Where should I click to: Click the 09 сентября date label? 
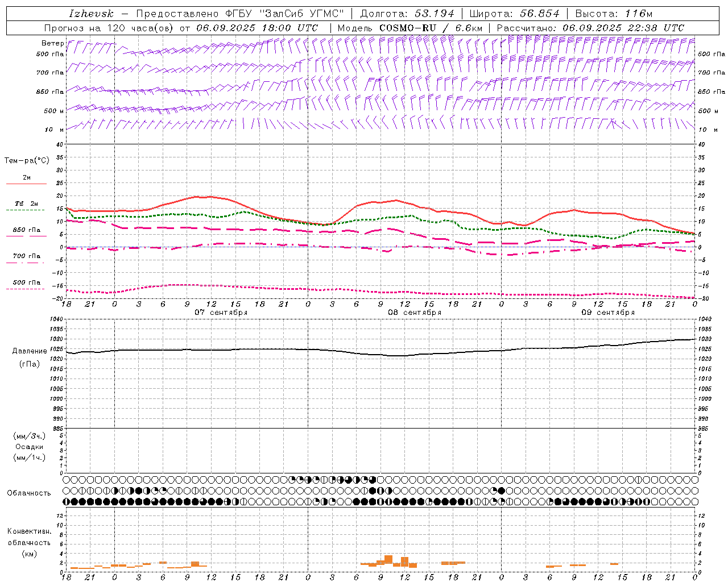pyautogui.click(x=608, y=313)
